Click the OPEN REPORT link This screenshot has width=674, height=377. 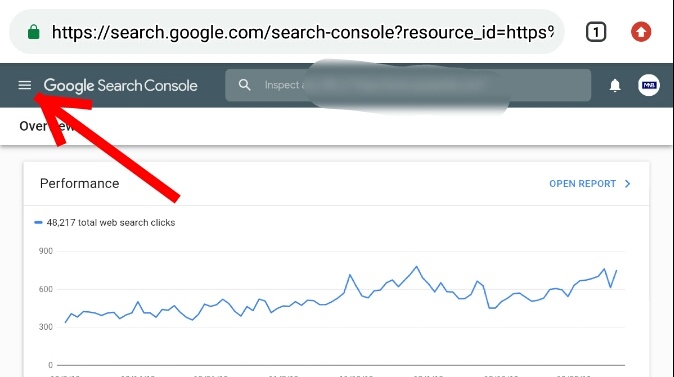(x=582, y=184)
